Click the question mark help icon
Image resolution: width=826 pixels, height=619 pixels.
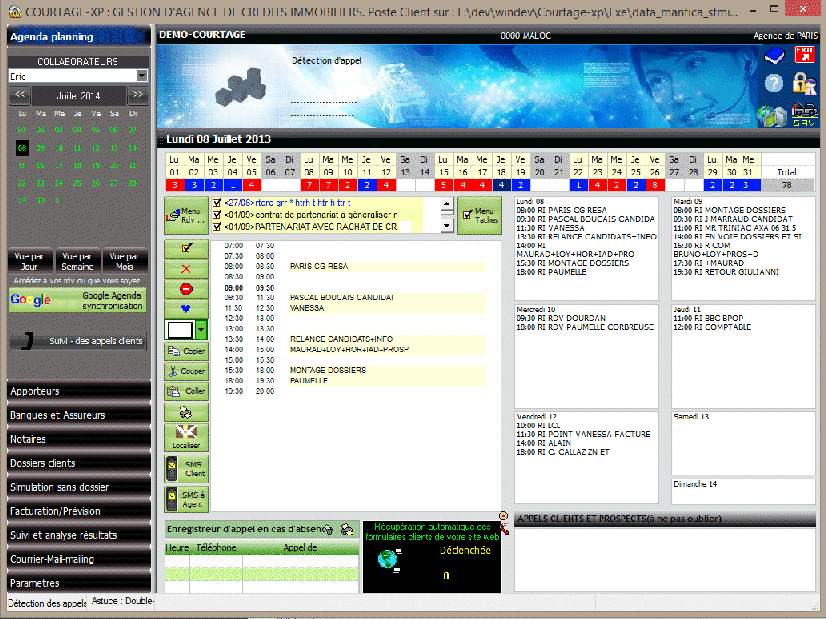coord(773,84)
